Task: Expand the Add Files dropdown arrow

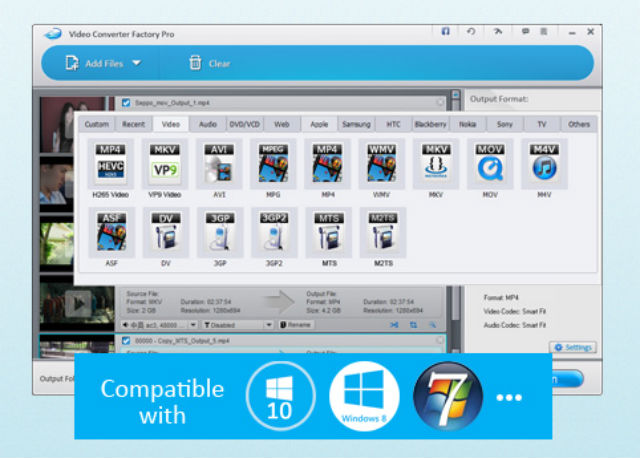Action: tap(137, 63)
